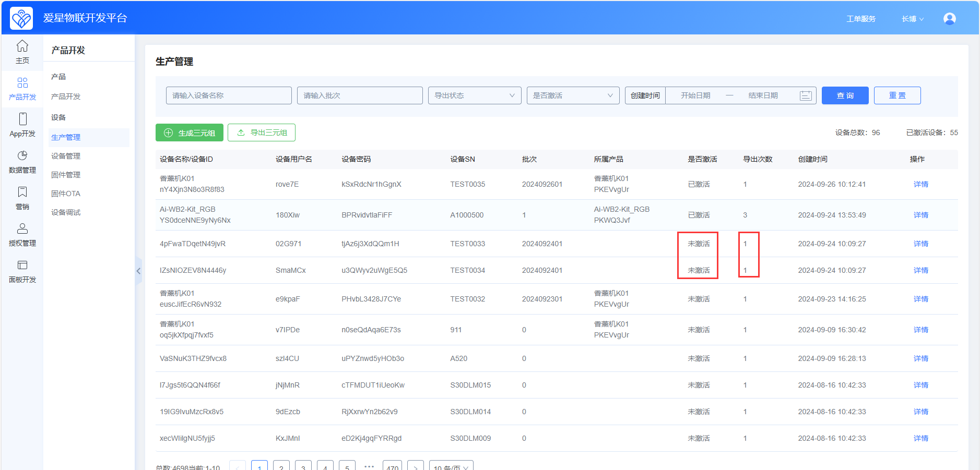Open the calendar icon in date range field

pyautogui.click(x=806, y=95)
